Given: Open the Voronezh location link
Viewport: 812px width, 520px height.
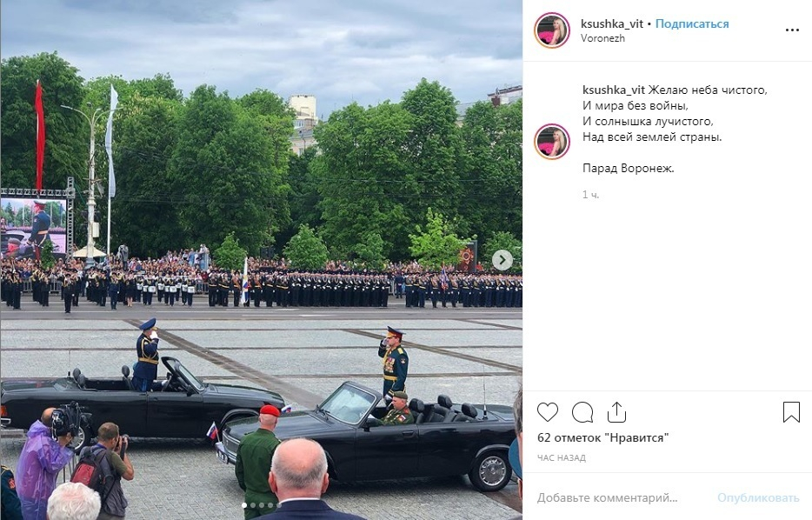Looking at the screenshot, I should click(602, 38).
